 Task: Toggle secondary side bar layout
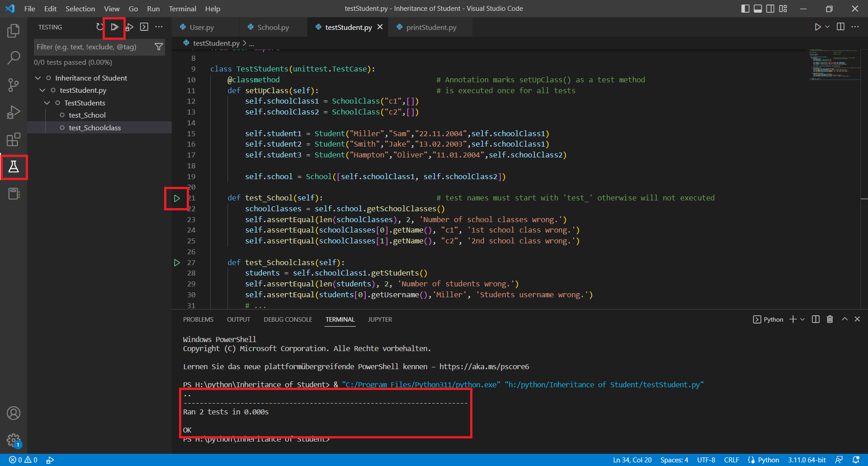[770, 9]
